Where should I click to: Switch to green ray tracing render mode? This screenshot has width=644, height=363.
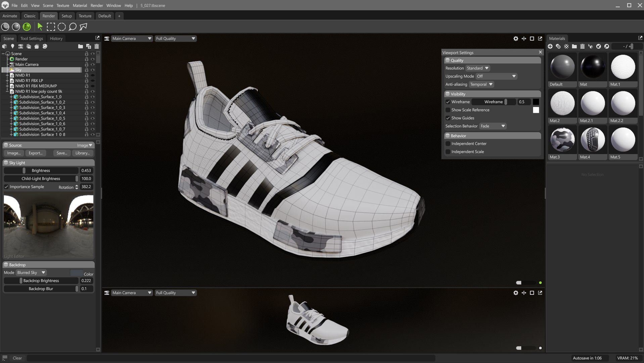tap(27, 27)
